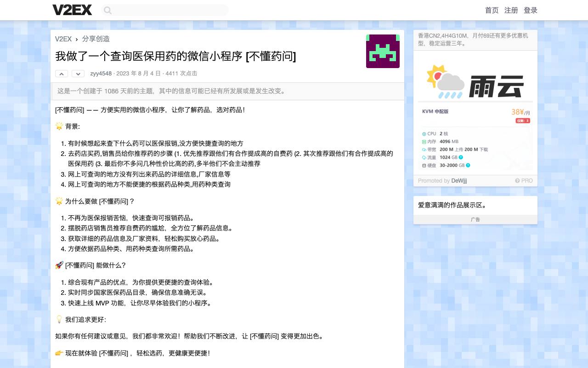Open the KVM 中配版 ad banner
The width and height of the screenshot is (588, 368).
pyautogui.click(x=475, y=113)
